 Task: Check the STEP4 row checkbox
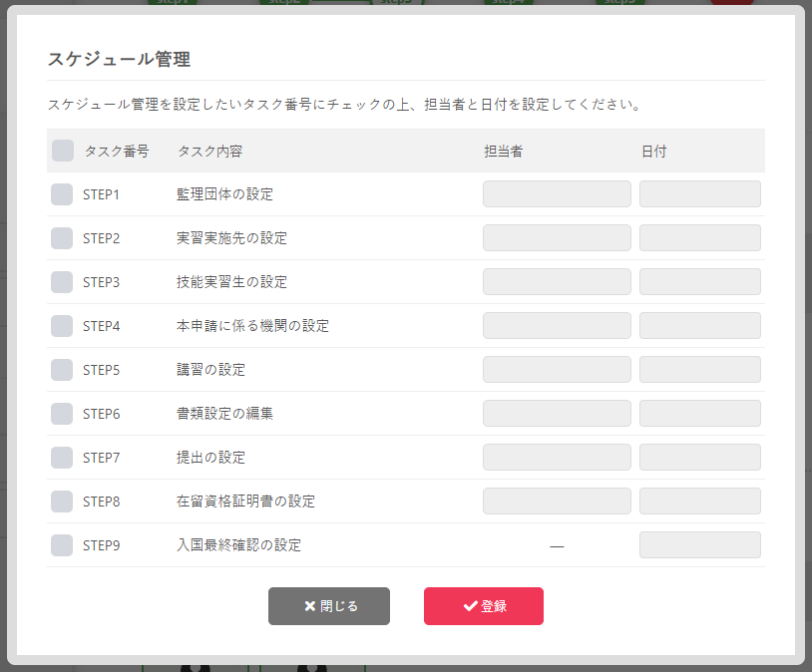tap(62, 326)
